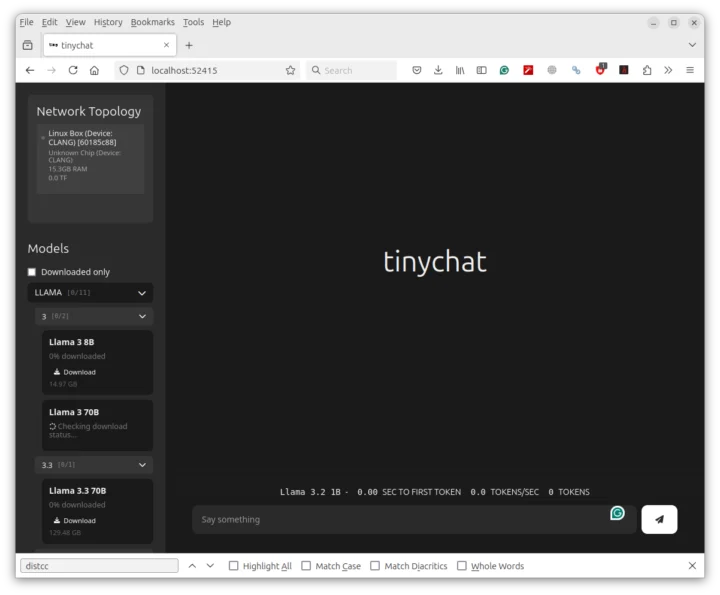Download the Llama 3 8B model
This screenshot has width=720, height=595.
(x=74, y=372)
